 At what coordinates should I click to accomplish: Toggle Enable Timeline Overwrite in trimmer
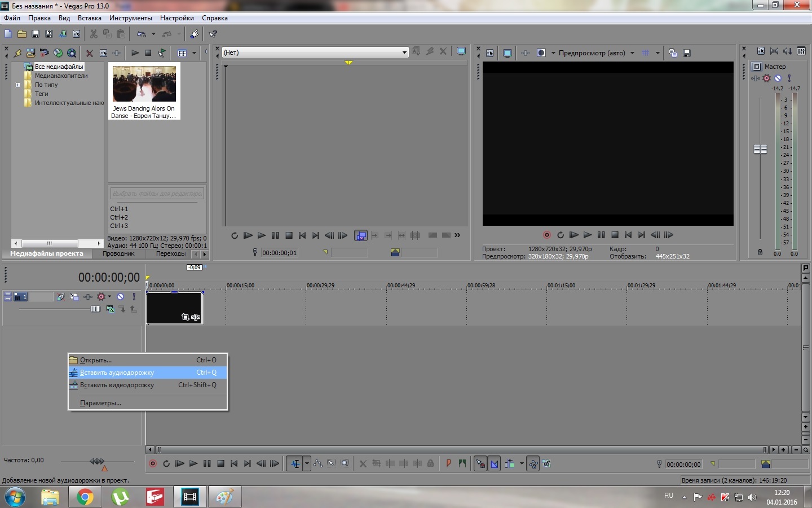[x=361, y=235]
